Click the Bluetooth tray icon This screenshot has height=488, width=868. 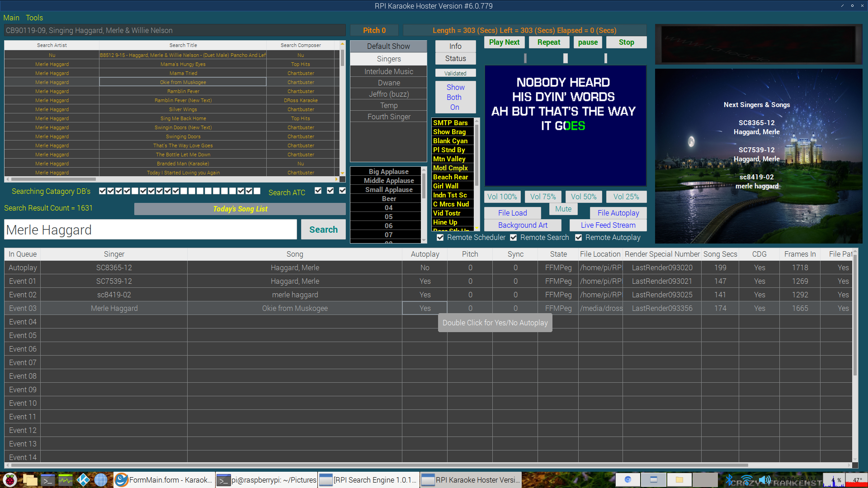click(x=729, y=480)
